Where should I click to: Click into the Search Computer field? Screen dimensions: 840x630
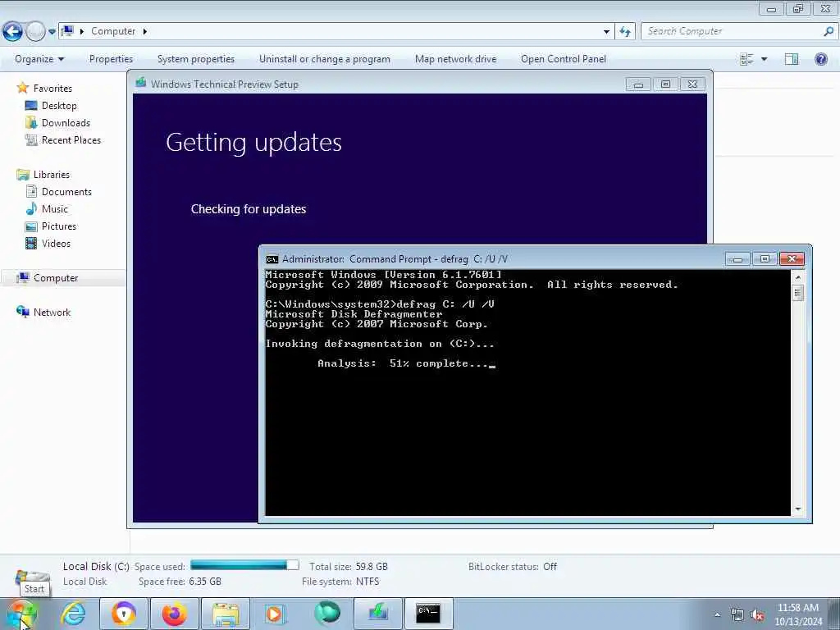pyautogui.click(x=731, y=32)
